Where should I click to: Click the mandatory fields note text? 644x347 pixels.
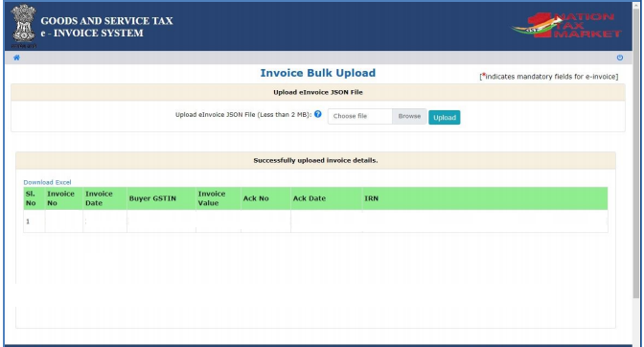pyautogui.click(x=549, y=77)
